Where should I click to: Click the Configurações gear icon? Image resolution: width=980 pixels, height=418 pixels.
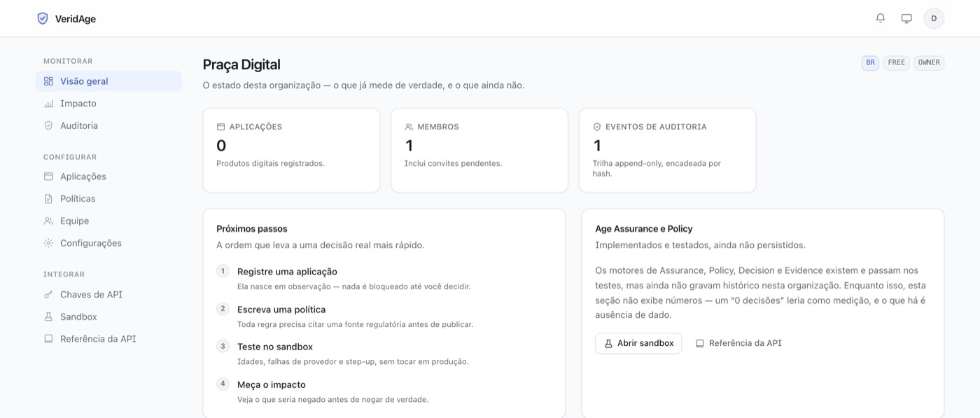(x=48, y=244)
